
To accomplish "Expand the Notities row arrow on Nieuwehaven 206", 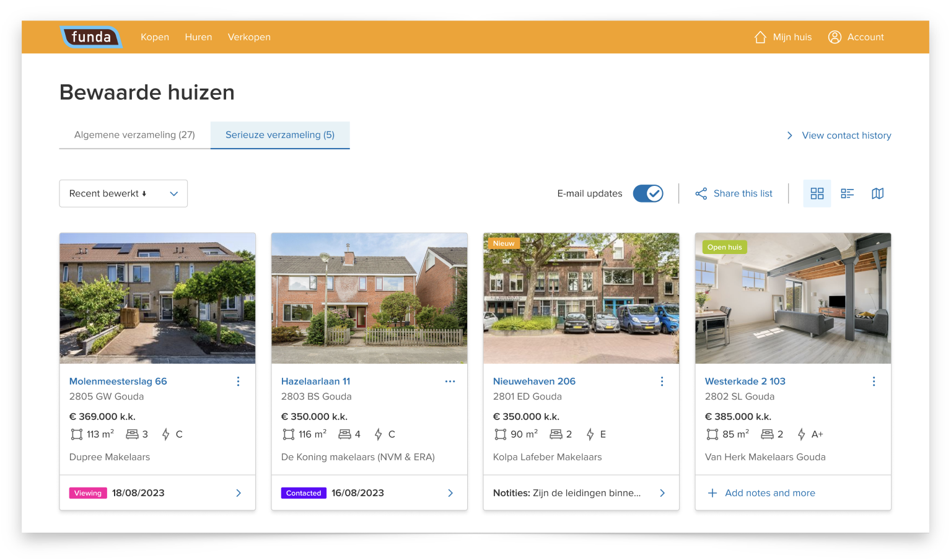I will 662,493.
